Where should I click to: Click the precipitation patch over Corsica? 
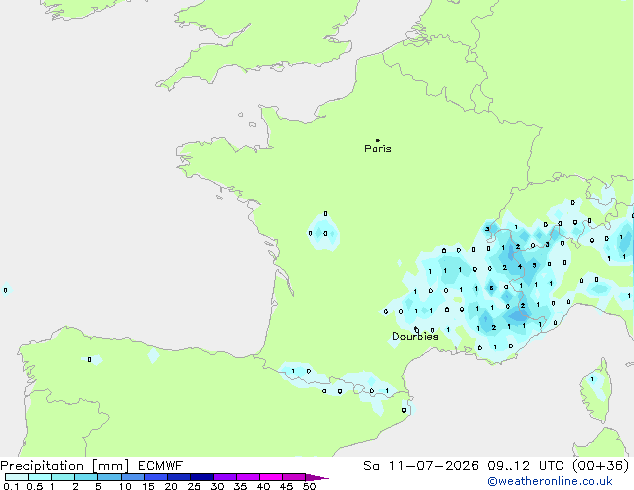(595, 385)
